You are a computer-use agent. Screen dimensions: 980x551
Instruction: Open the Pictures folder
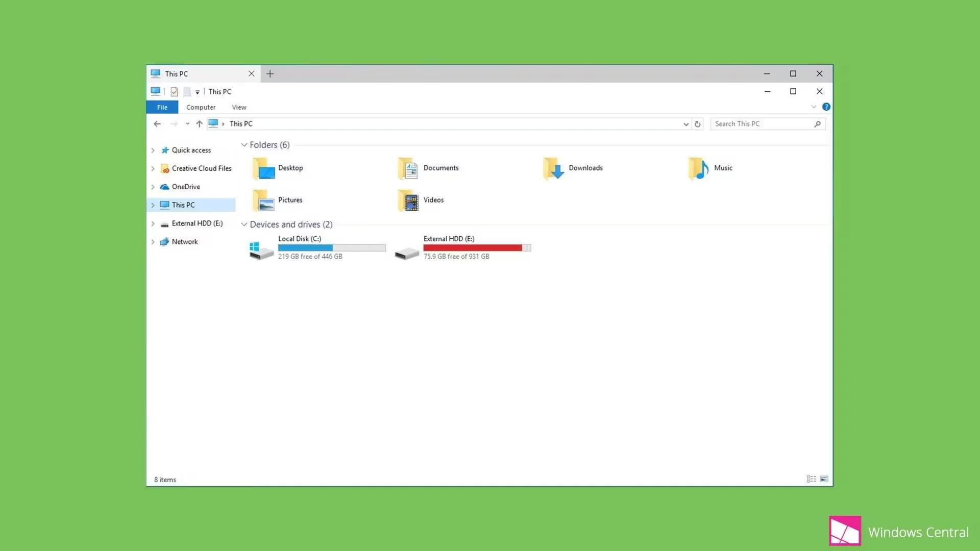[x=290, y=199]
